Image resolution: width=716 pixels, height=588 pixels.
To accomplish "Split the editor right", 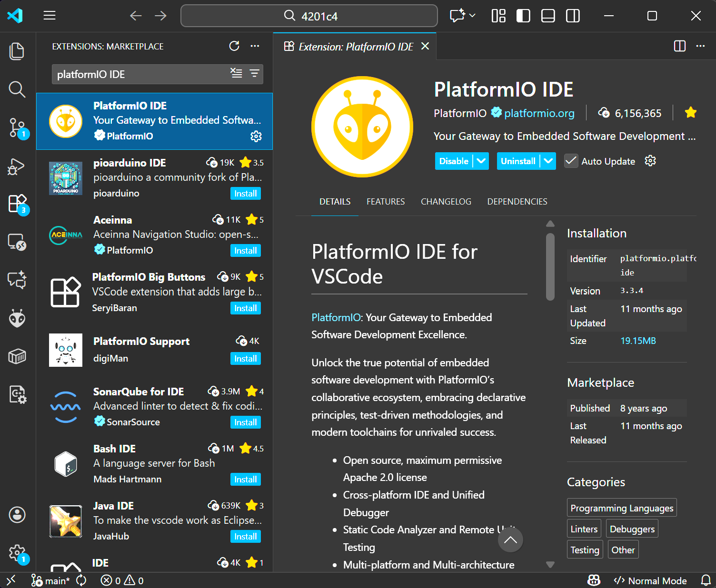I will click(680, 46).
